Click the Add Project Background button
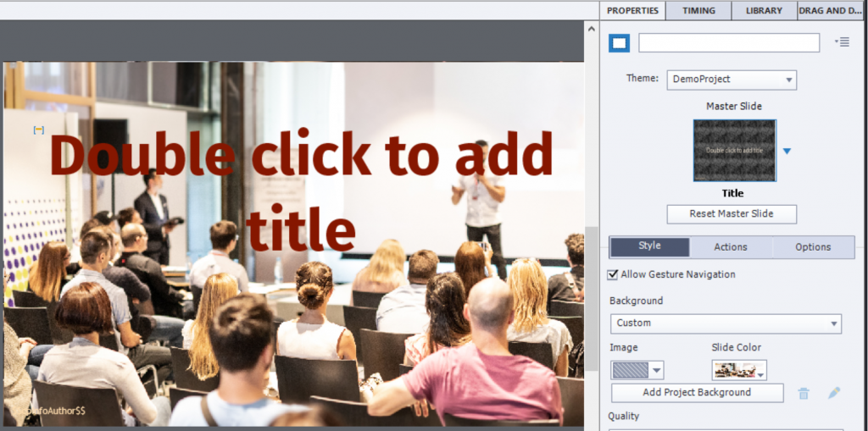Screen dimensions: 868x431 (x=697, y=393)
